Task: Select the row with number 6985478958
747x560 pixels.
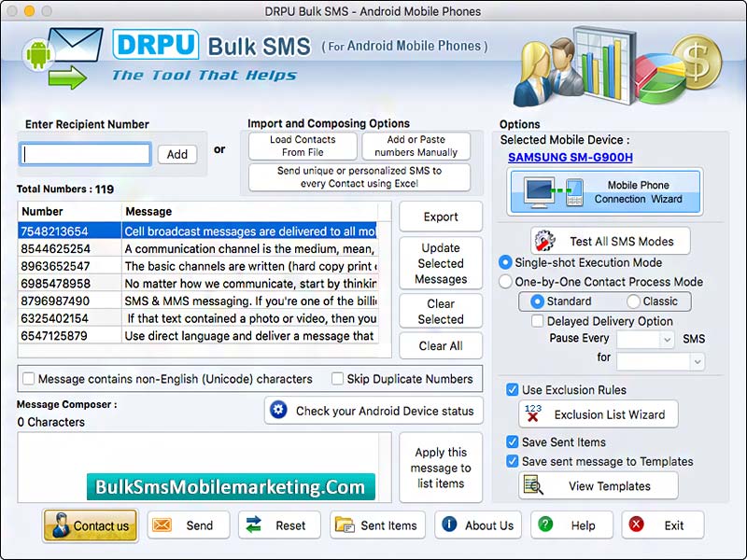Action: point(198,284)
